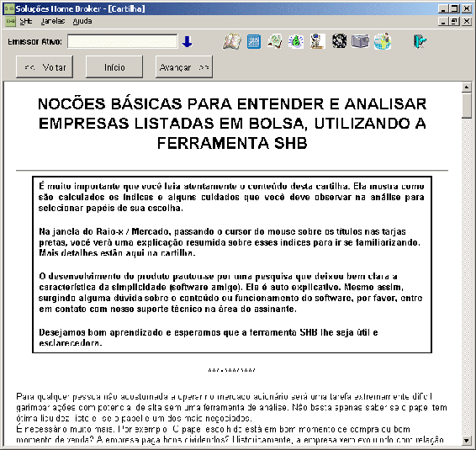This screenshot has width=476, height=450.
Task: Click the paragraph starting 'Desejamos bom aprendizado'
Action: pyautogui.click(x=209, y=337)
